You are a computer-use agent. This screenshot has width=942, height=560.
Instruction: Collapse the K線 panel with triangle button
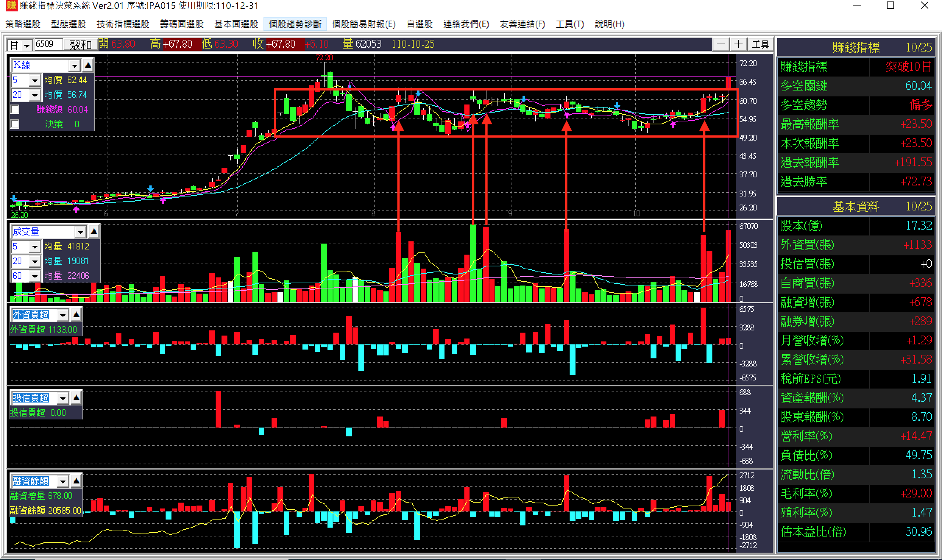88,65
